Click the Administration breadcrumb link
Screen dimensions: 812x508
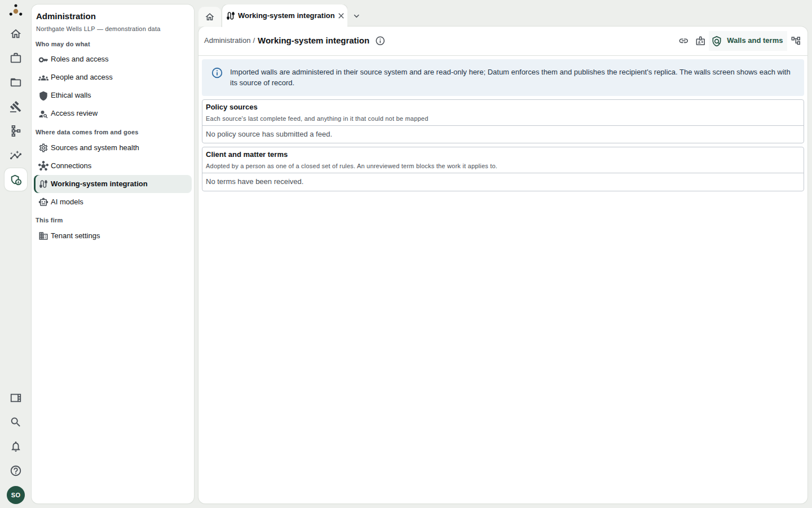[x=227, y=41]
